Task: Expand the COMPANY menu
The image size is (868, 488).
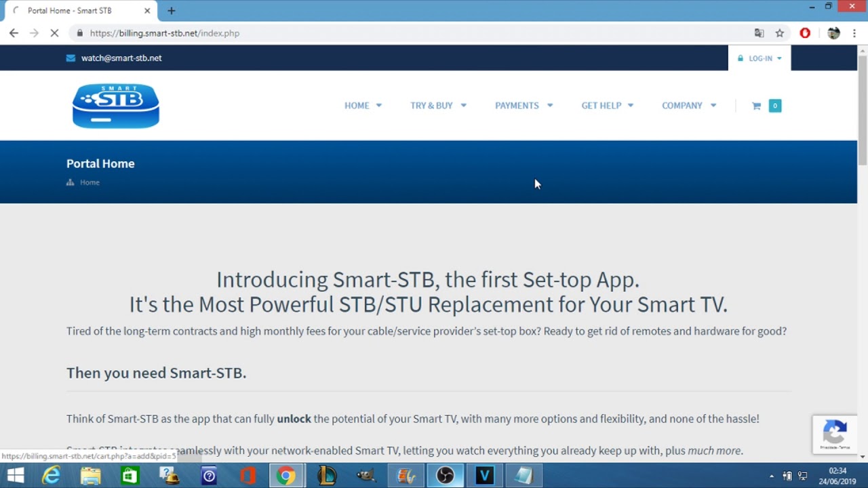Action: tap(689, 105)
